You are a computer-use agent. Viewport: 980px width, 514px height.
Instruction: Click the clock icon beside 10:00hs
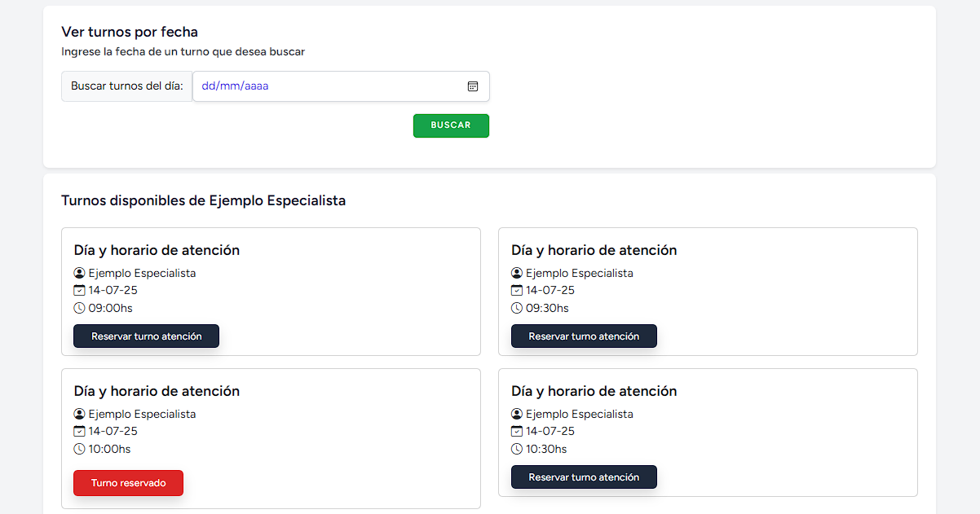coord(80,450)
